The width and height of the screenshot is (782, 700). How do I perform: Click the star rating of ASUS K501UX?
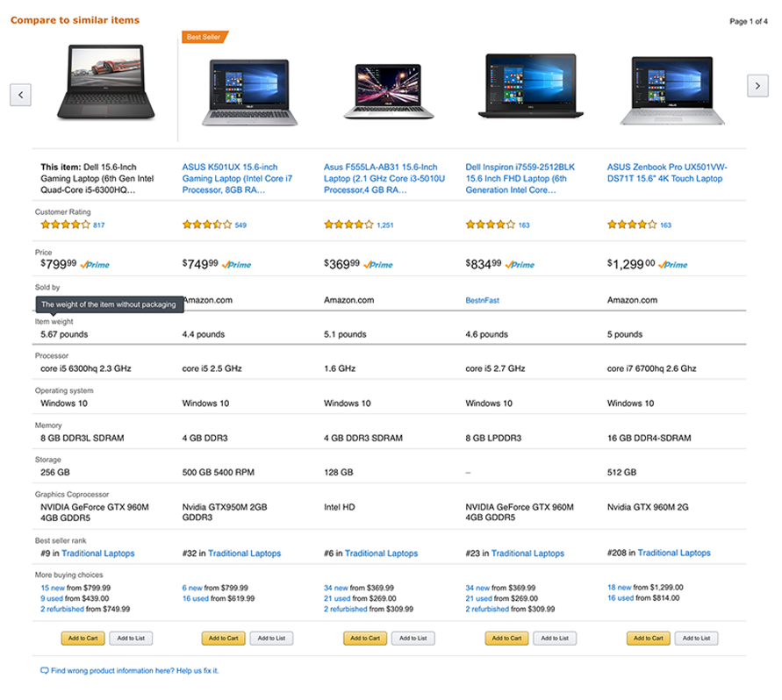pos(207,225)
